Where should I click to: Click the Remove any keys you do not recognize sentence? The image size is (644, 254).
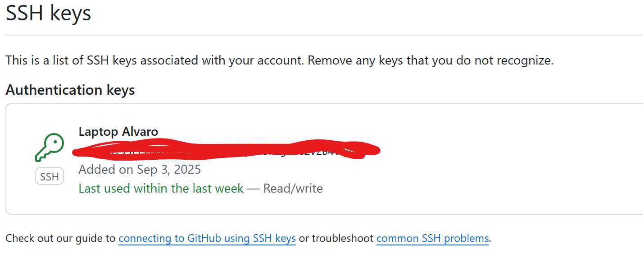click(x=430, y=60)
